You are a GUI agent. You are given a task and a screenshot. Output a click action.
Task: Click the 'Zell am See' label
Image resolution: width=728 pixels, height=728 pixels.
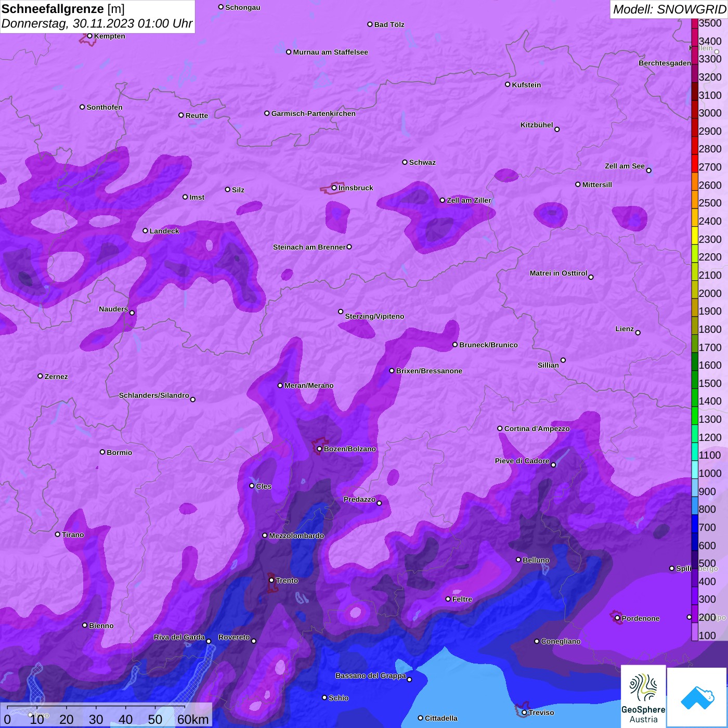click(625, 166)
